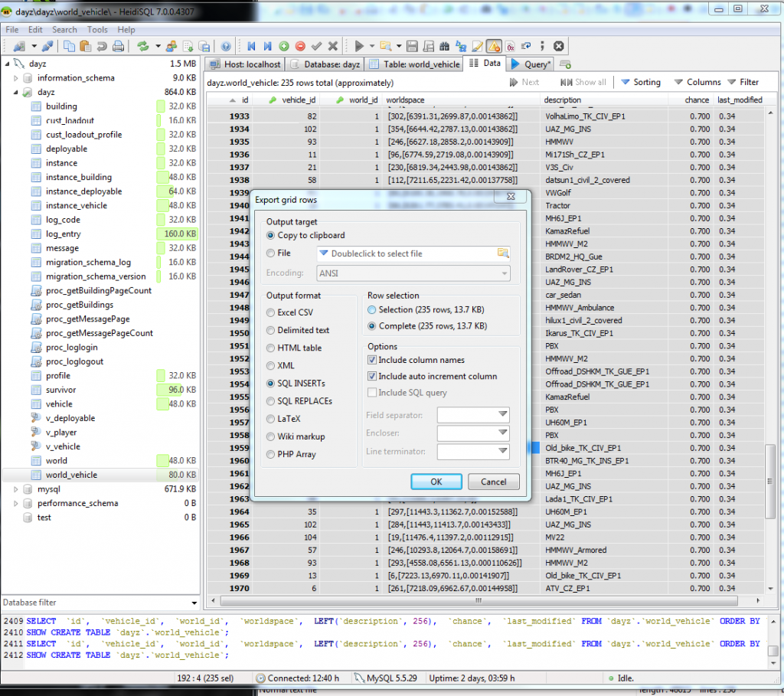Click the Columns button
Viewport: 784px width, 696px height.
tap(697, 82)
